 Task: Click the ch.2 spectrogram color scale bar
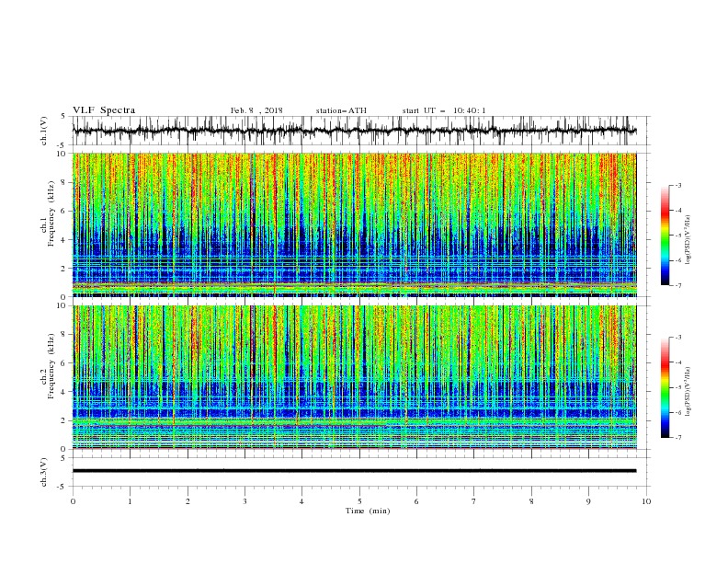coord(665,387)
